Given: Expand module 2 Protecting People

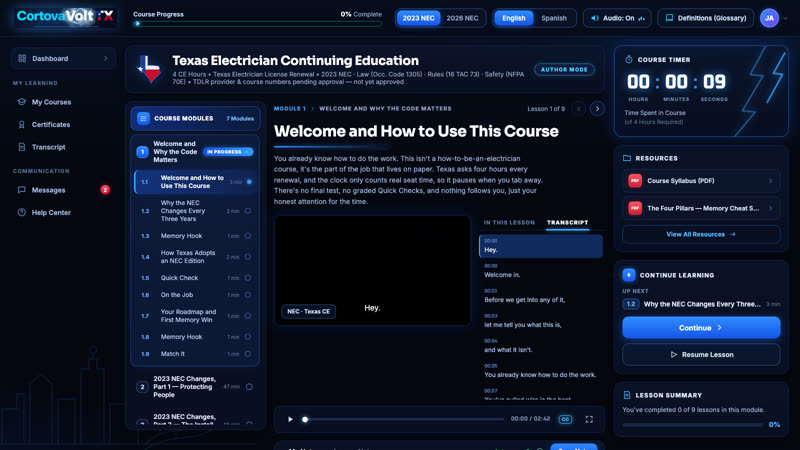Looking at the screenshot, I should coord(195,387).
